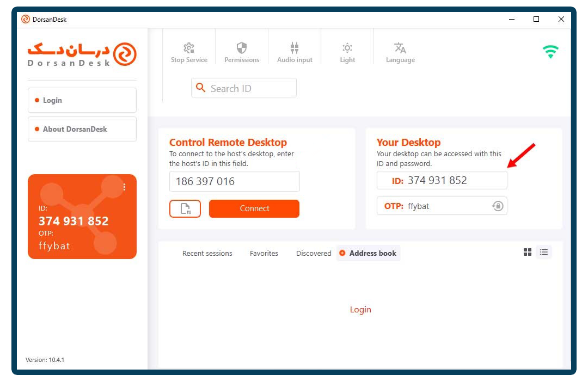Click the green connection status icon
This screenshot has height=381, width=588.
[550, 51]
